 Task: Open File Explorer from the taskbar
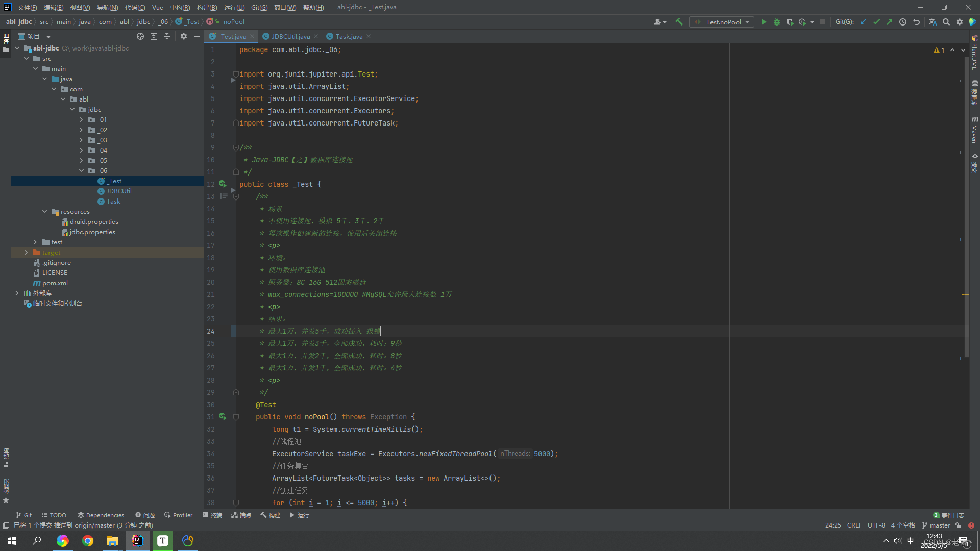coord(113,541)
